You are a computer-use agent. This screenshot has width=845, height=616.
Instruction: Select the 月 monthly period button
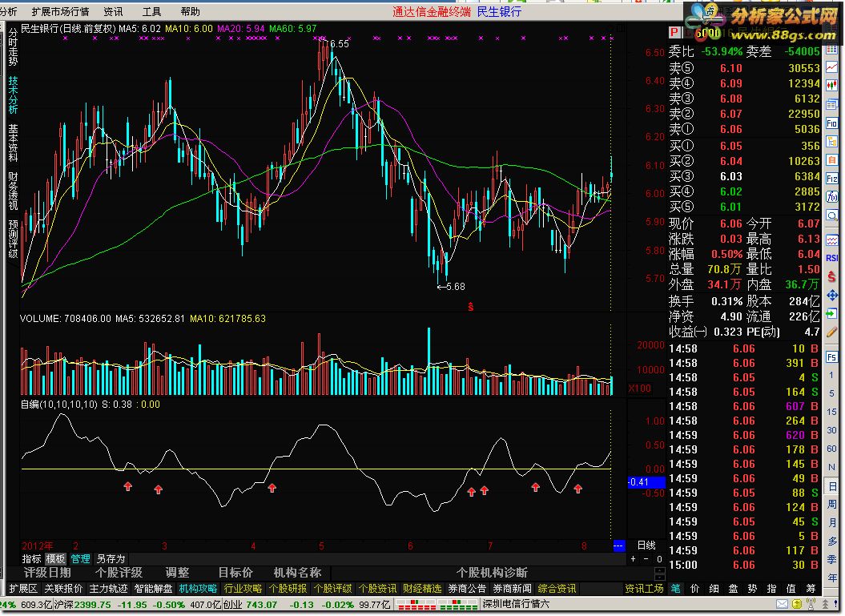pyautogui.click(x=832, y=523)
